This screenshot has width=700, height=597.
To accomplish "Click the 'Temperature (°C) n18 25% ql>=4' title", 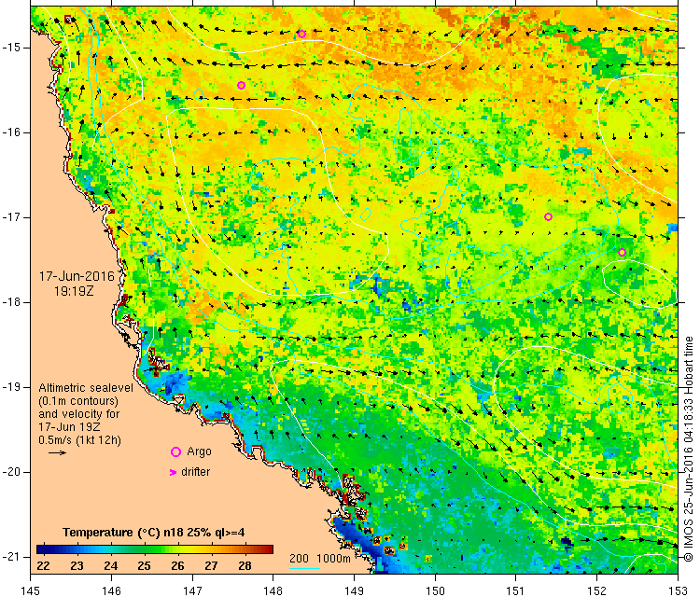I will (x=154, y=533).
